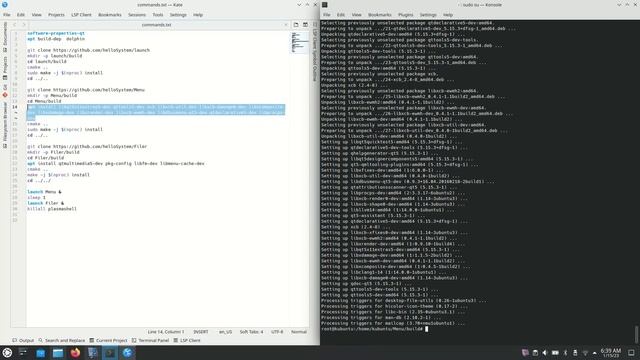
Task: Toggle the INSERT mode indicator
Action: 200,332
